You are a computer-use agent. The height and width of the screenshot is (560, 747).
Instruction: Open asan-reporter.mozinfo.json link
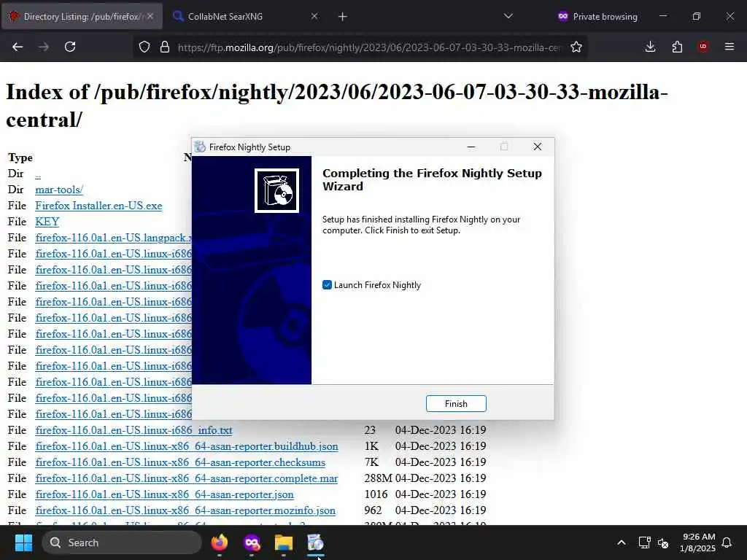click(185, 510)
